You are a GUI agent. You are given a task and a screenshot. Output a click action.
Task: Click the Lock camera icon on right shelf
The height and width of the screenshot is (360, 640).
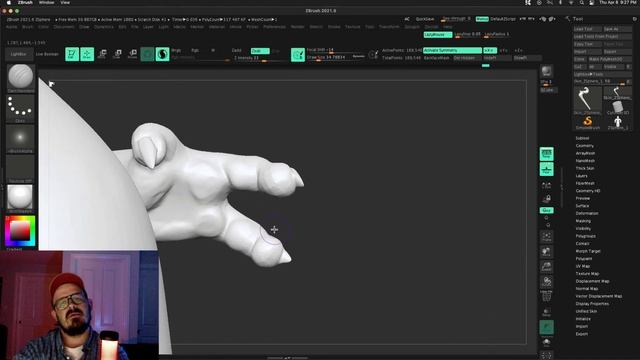coord(547,199)
